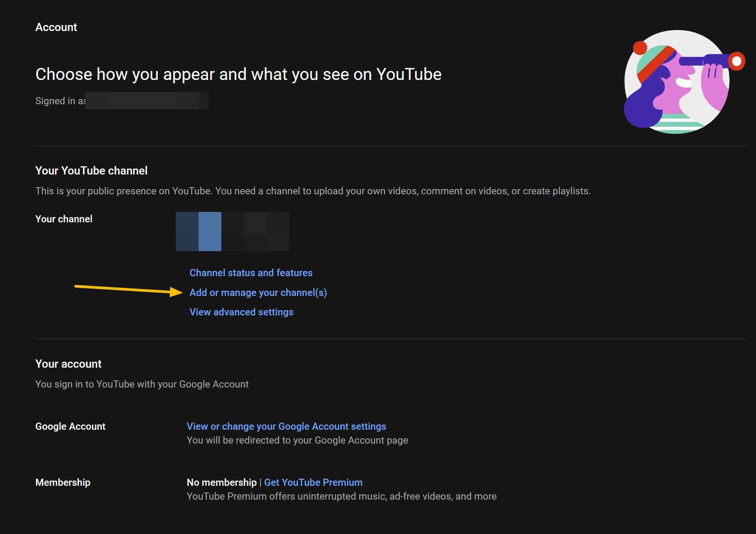Open View or change Google Account settings
756x534 pixels.
[286, 426]
